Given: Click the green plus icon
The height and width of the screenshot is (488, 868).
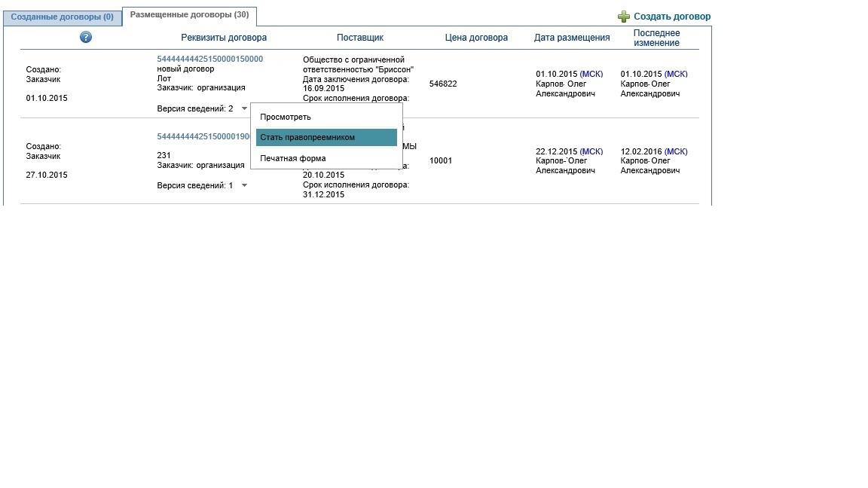Looking at the screenshot, I should click(623, 17).
